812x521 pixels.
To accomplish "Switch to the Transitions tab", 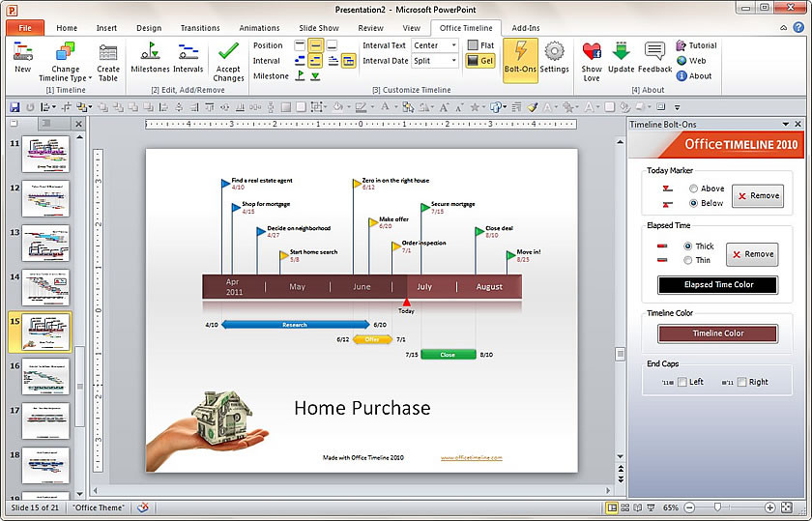I will (200, 28).
